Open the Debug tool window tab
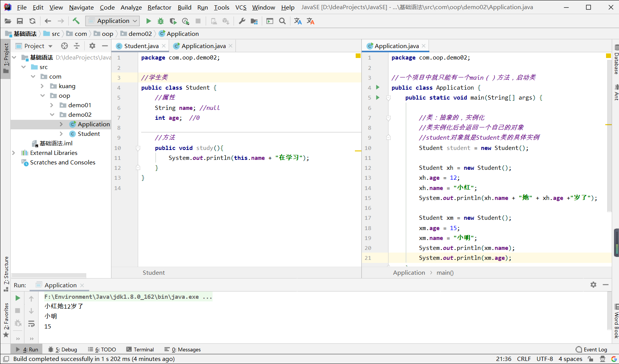The height and width of the screenshot is (364, 619). (x=63, y=350)
